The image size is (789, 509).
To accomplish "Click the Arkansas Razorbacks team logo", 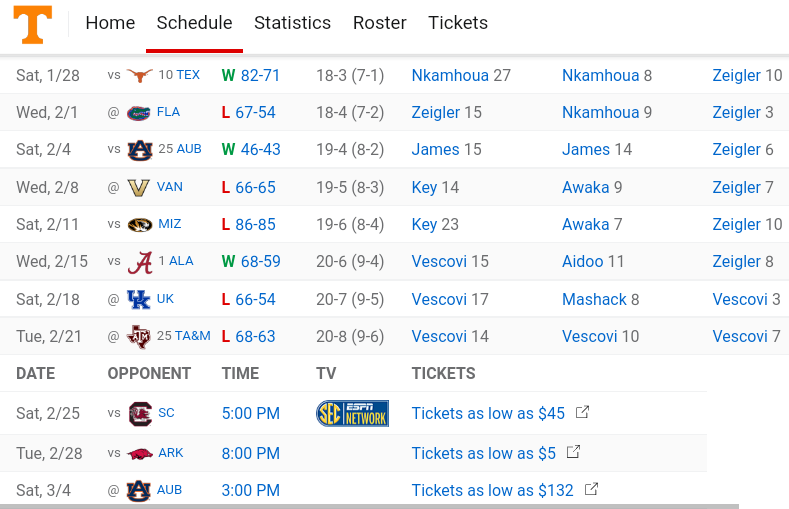I will pyautogui.click(x=140, y=453).
